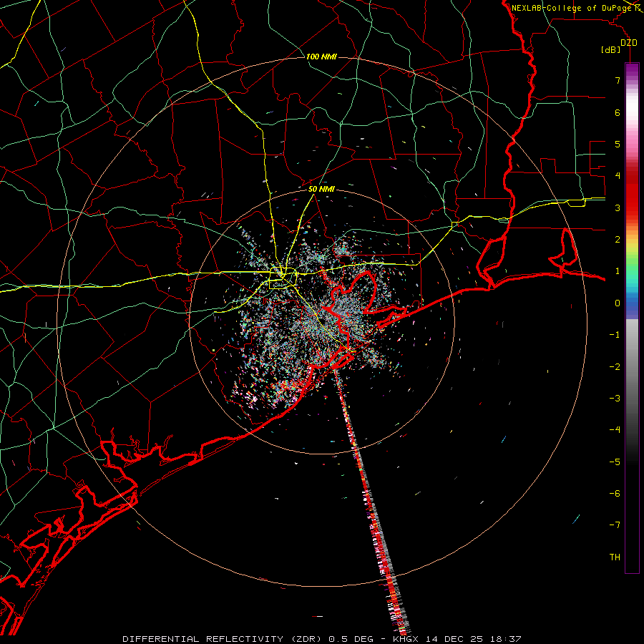This screenshot has height=644, width=644.
Task: Click the Differential Reflectivity KHGX caption text
Action: pos(321,639)
